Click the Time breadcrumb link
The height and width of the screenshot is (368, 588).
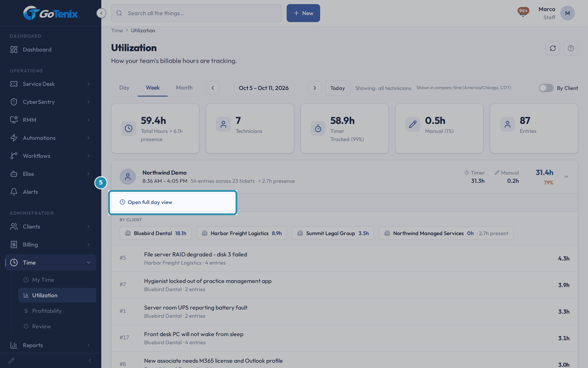coord(117,30)
